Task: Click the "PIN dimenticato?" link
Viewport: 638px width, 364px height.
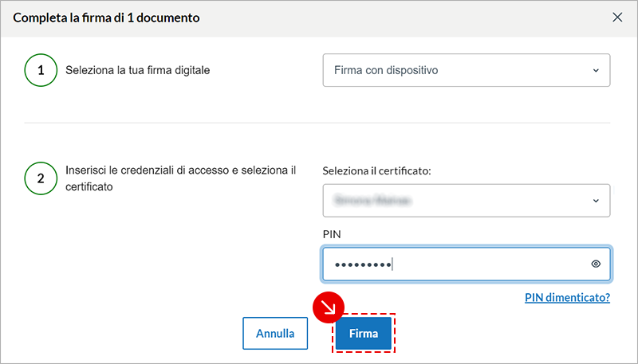Action: [x=567, y=298]
